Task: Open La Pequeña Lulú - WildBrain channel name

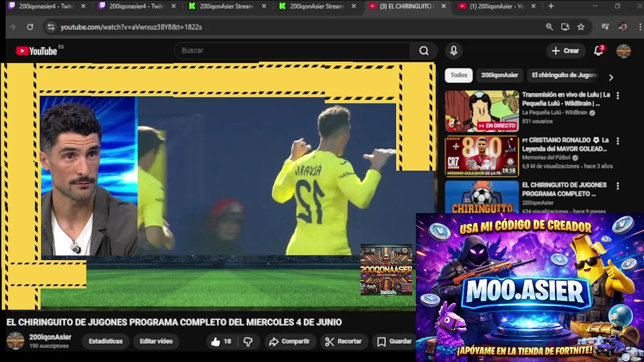Action: tap(554, 113)
